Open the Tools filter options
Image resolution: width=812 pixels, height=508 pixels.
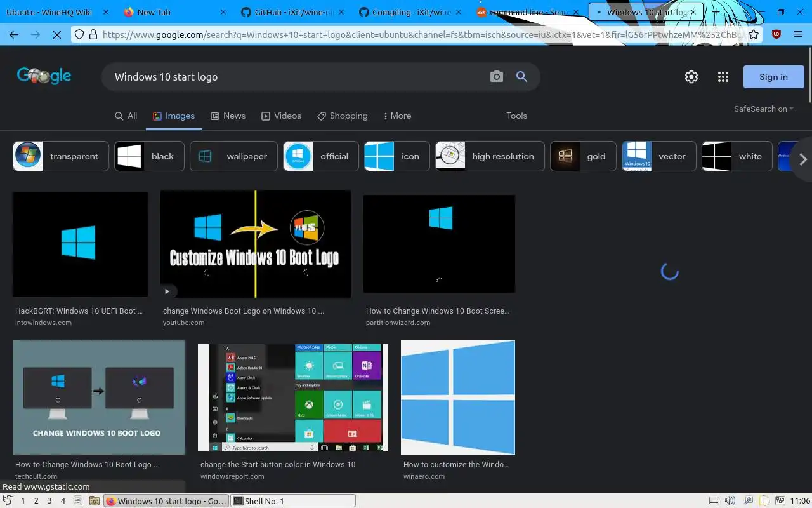(x=516, y=116)
